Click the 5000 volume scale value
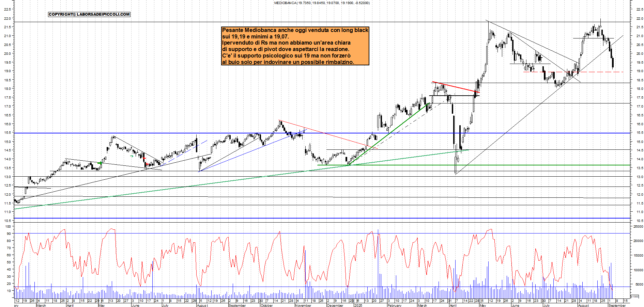The image size is (644, 307). point(639,285)
